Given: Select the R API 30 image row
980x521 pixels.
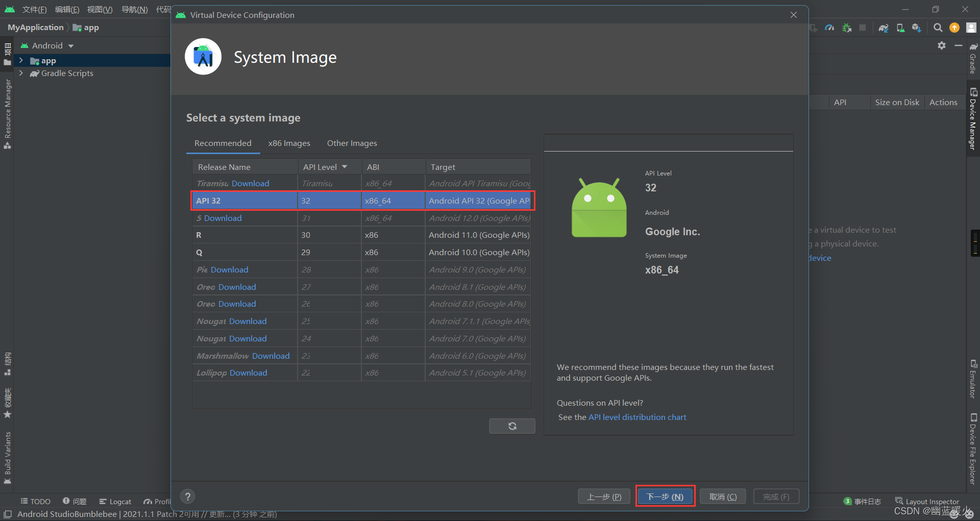Looking at the screenshot, I should [362, 235].
